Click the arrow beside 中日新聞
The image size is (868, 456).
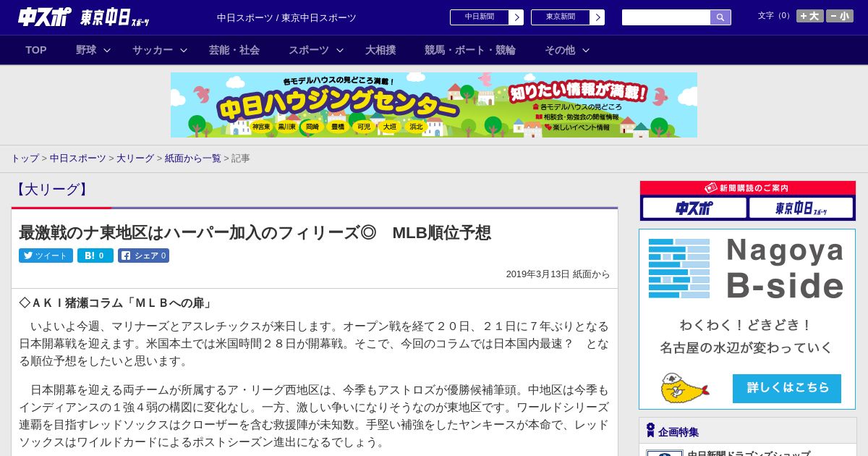click(516, 17)
